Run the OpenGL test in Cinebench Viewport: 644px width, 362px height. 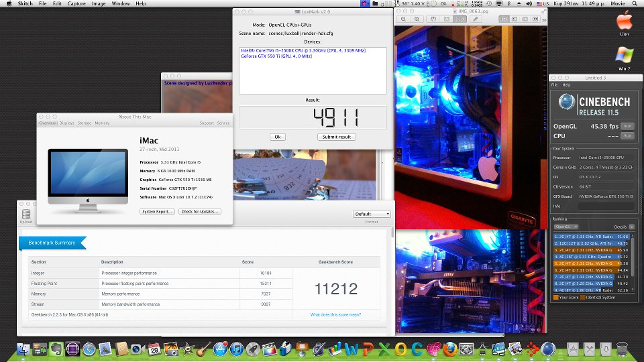click(x=627, y=126)
